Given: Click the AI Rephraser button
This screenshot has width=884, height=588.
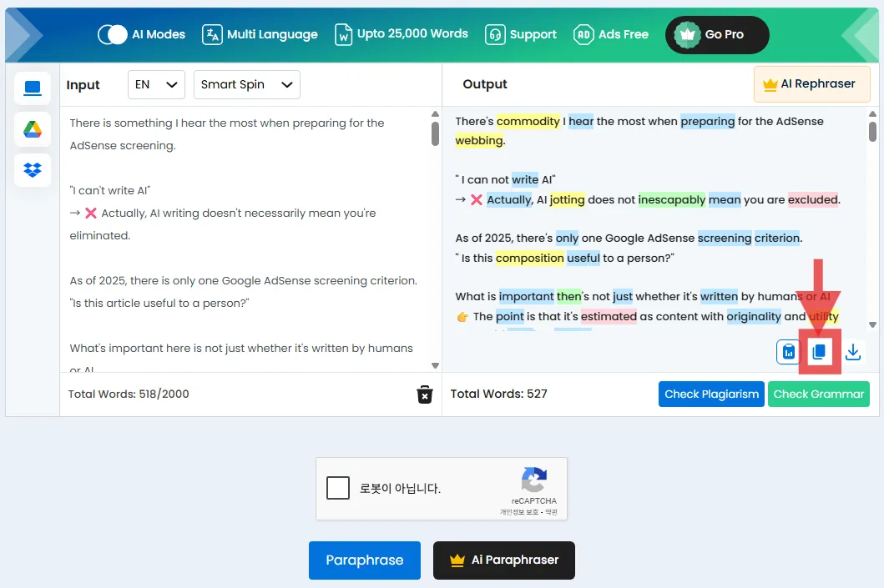Looking at the screenshot, I should point(812,84).
